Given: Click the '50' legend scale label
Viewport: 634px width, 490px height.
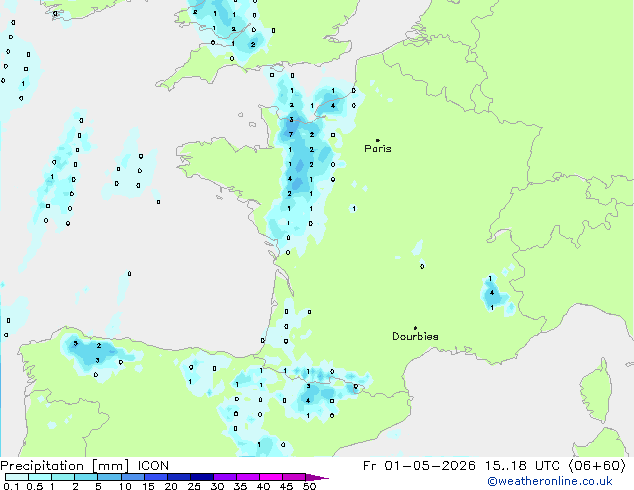Looking at the screenshot, I should [310, 486].
